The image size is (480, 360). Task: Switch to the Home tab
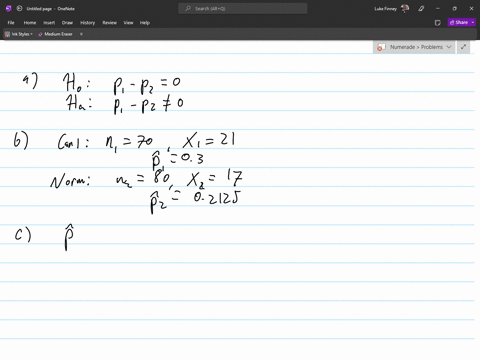(30, 23)
